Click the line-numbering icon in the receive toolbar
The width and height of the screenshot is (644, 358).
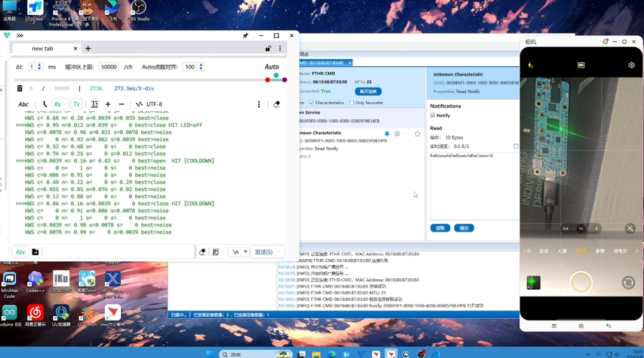click(95, 104)
